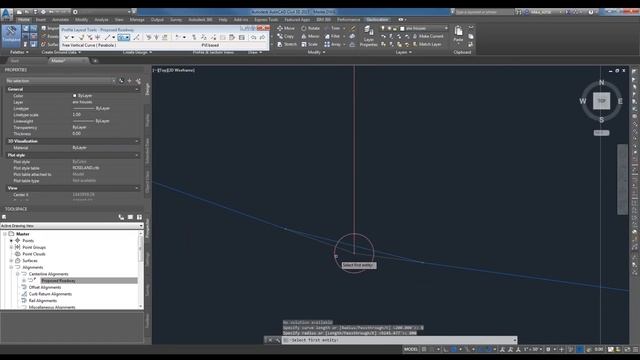
Task: Click the AutoCAD application menu logo
Action: 7,14
